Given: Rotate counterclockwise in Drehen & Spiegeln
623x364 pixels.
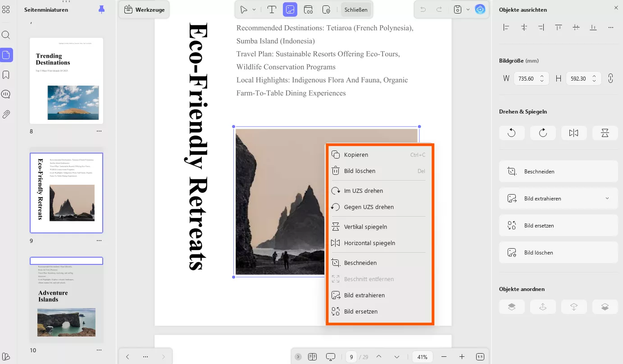Looking at the screenshot, I should (512, 133).
